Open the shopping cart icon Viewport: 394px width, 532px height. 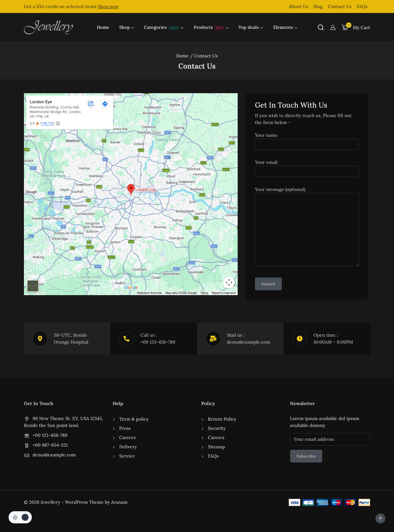point(345,27)
